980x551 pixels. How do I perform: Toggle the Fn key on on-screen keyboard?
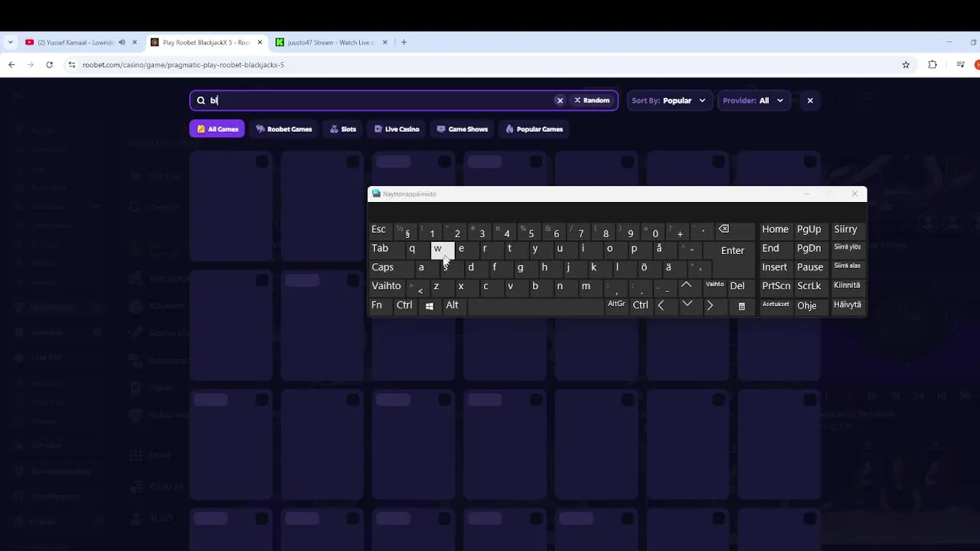pyautogui.click(x=380, y=305)
